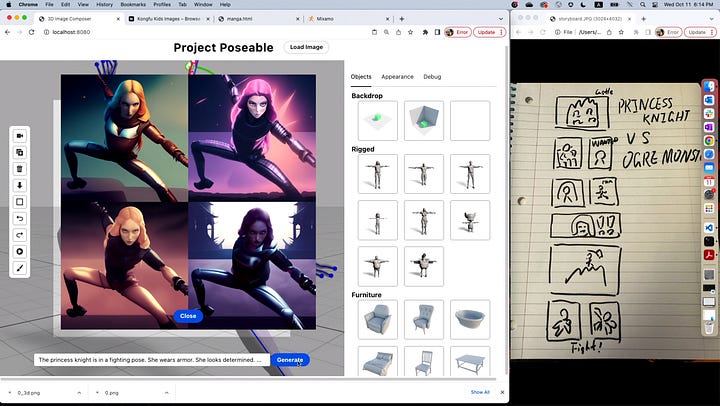Select the flat plane backdrop thumbnail
Screen dimensions: 720x406
click(377, 120)
